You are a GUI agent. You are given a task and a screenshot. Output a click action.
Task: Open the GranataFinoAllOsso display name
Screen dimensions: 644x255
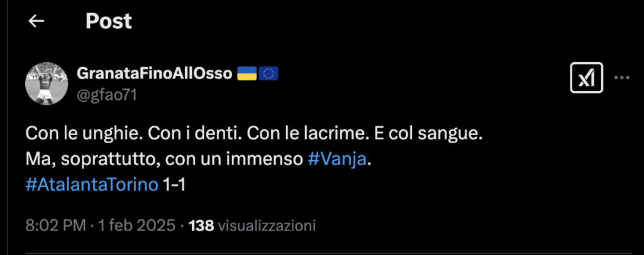click(x=153, y=73)
